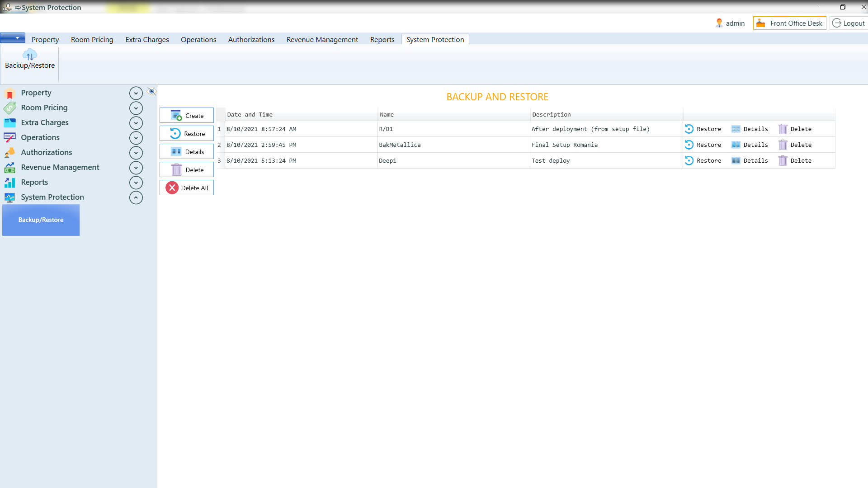868x488 pixels.
Task: Select the row 3 header in backup table
Action: click(220, 160)
